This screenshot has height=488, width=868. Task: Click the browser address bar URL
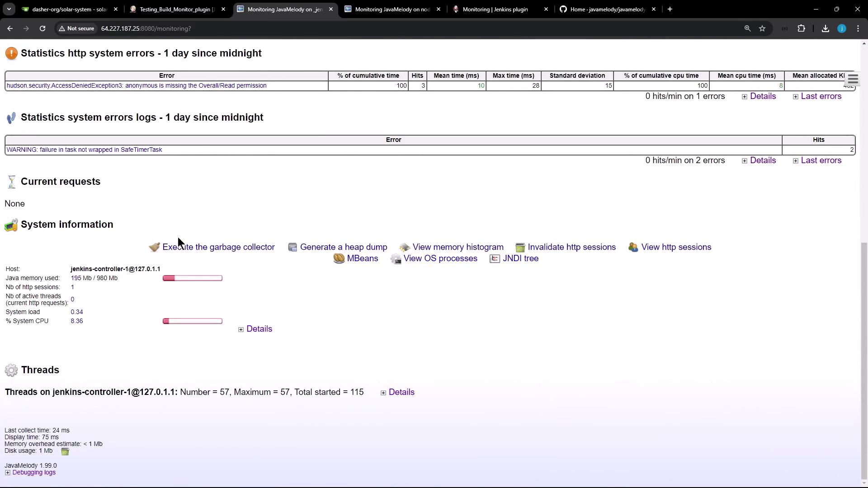[x=146, y=28]
